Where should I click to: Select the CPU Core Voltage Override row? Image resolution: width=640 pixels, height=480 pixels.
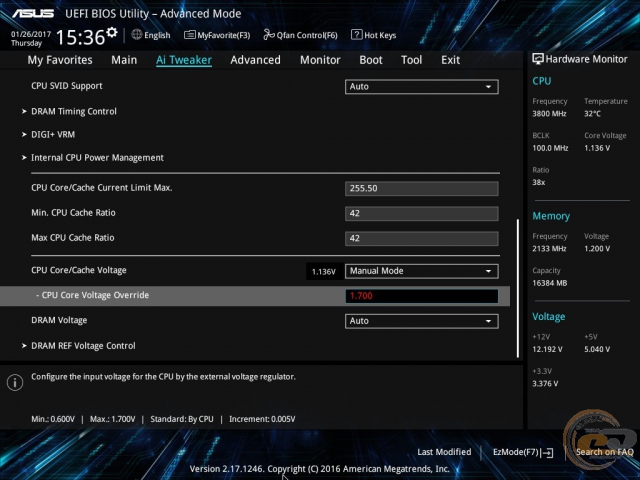click(x=255, y=296)
